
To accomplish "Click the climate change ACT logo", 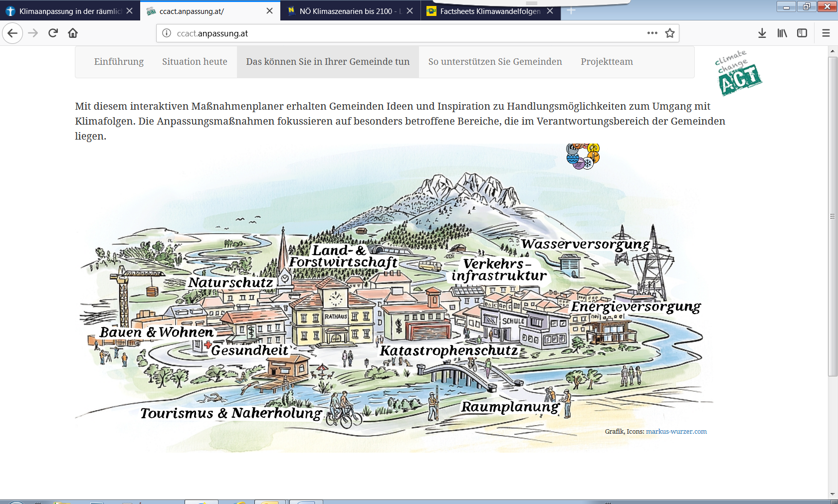I will pos(738,73).
